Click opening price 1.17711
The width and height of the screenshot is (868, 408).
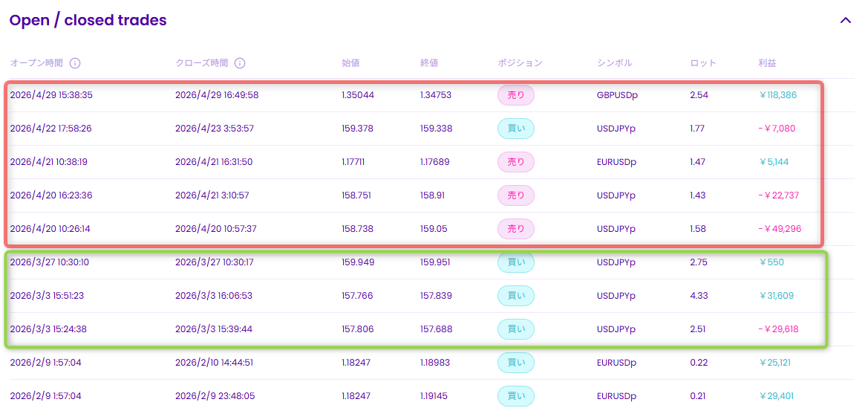[353, 162]
